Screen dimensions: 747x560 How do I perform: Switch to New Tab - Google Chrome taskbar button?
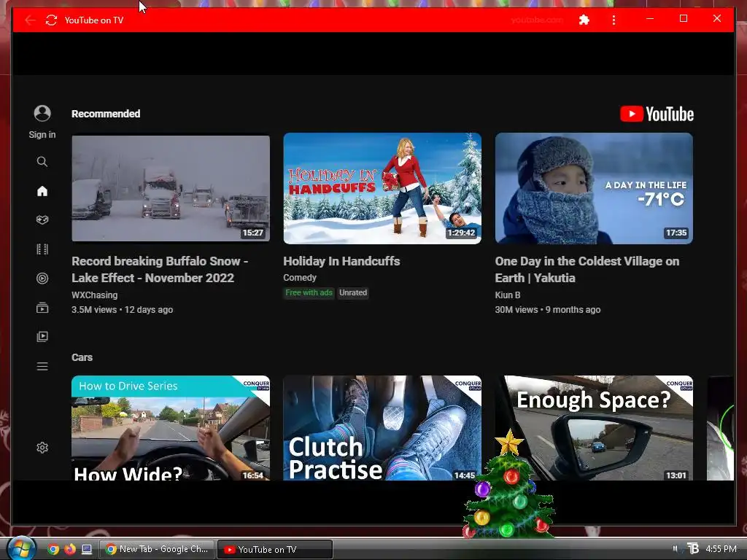coord(158,549)
